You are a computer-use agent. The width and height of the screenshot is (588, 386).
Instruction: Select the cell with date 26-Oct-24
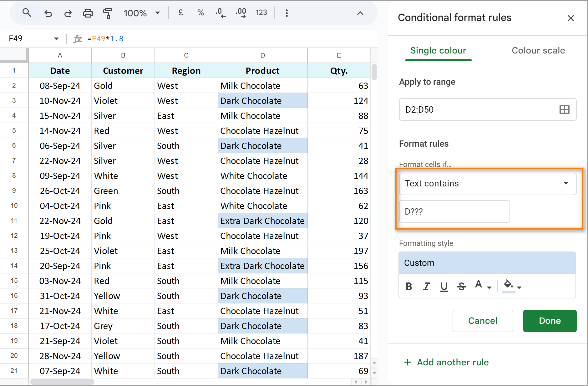60,191
